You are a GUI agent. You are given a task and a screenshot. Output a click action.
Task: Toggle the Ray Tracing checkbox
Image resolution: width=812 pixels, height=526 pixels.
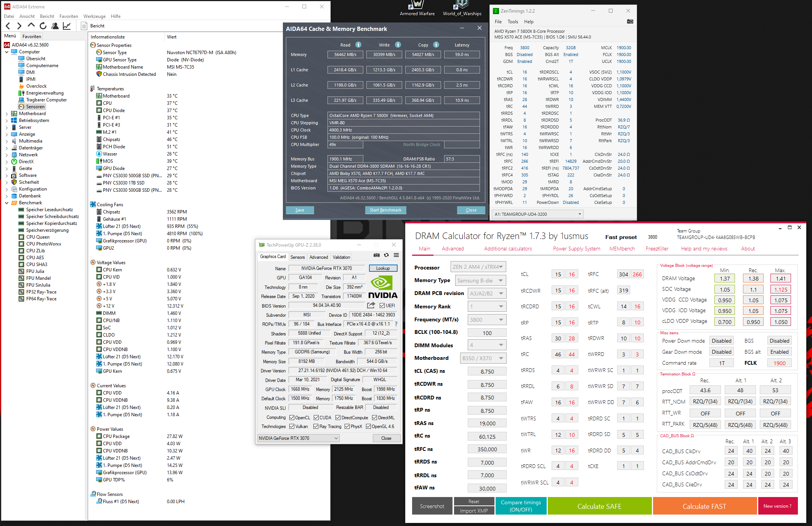click(316, 427)
